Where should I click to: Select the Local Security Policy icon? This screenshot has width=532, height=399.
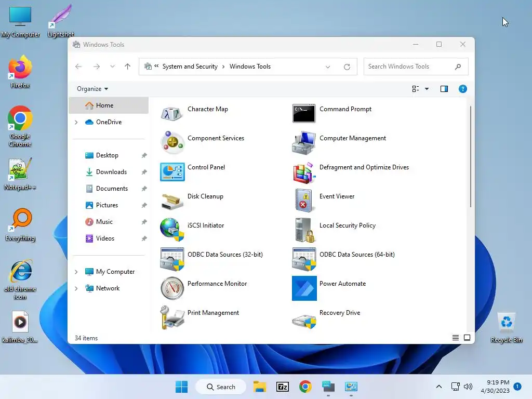point(304,230)
